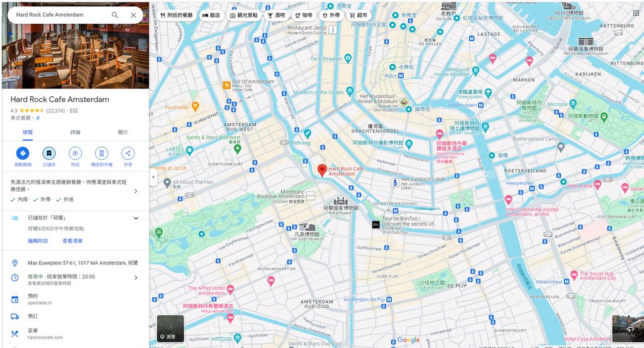Click the ARTZUID marker
This screenshot has width=644, height=348.
pyautogui.click(x=237, y=338)
